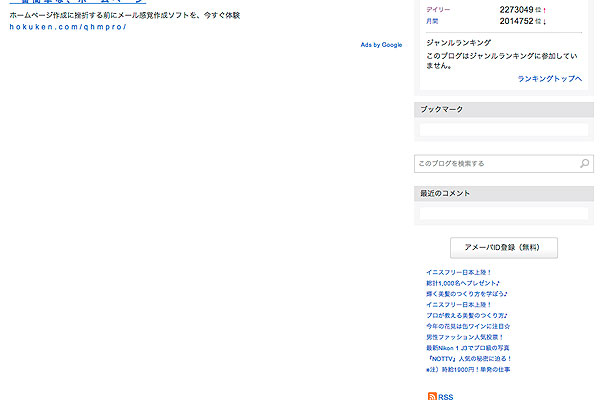Screen dimensions: 600x400
Task: Click the ブックマーク section header
Action: pyautogui.click(x=504, y=109)
